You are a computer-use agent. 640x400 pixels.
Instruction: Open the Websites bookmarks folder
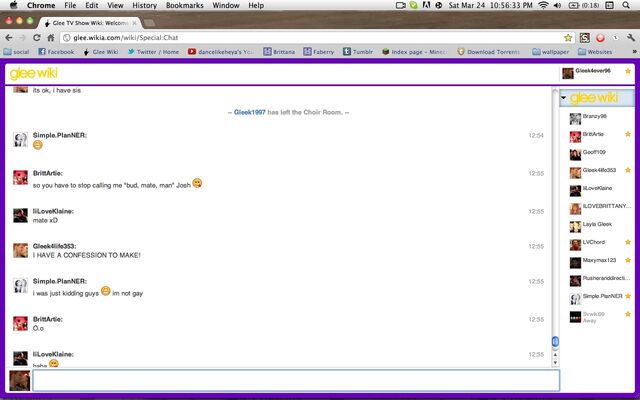[x=595, y=52]
